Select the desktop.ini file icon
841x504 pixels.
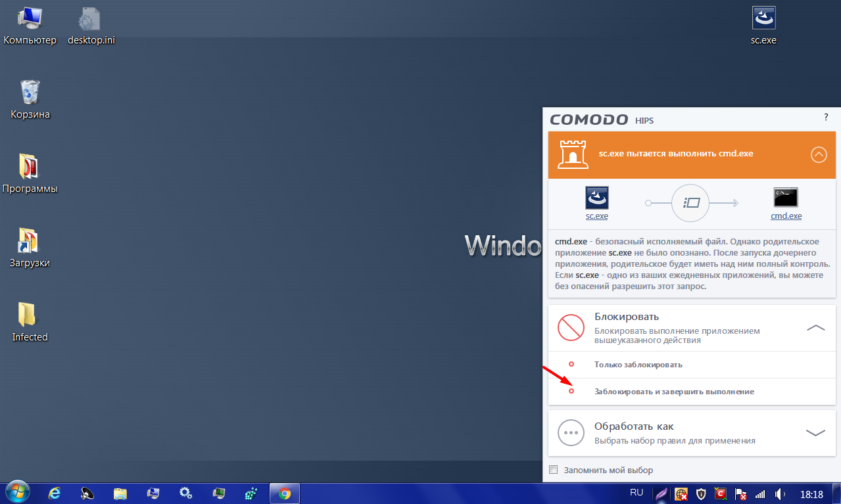(x=91, y=19)
